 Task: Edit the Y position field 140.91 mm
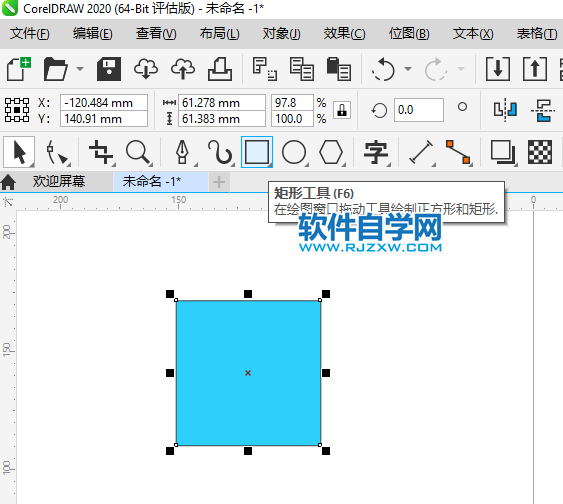[104, 119]
